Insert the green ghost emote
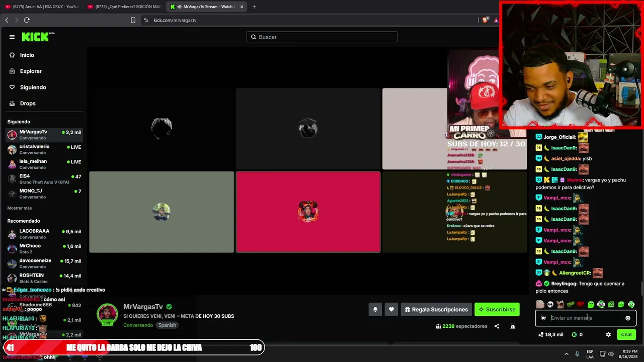 [591, 304]
